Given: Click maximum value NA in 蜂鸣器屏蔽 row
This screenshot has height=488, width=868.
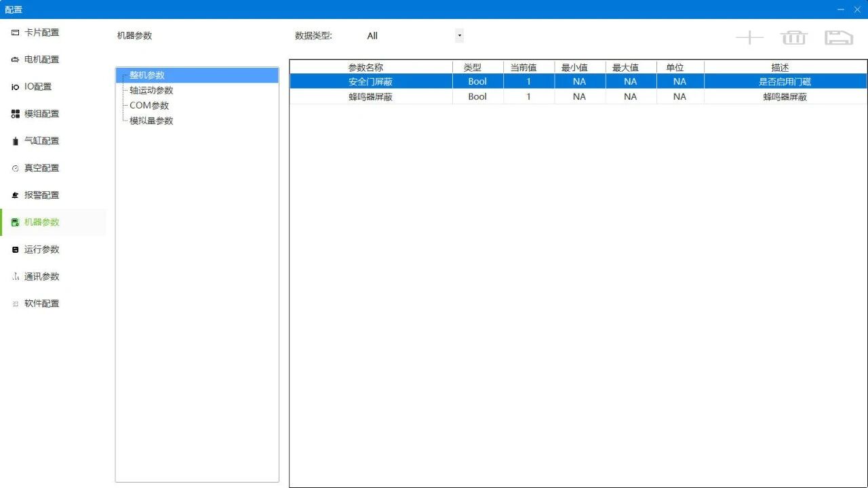Looking at the screenshot, I should [x=631, y=97].
